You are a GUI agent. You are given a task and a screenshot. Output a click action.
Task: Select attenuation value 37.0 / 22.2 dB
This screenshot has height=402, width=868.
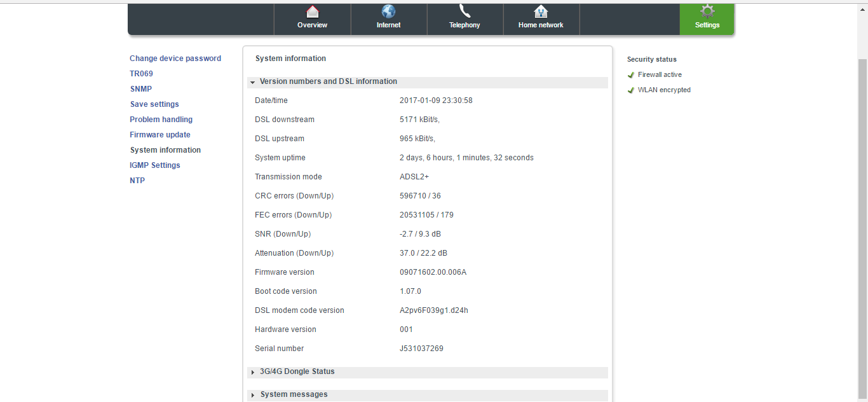click(423, 253)
